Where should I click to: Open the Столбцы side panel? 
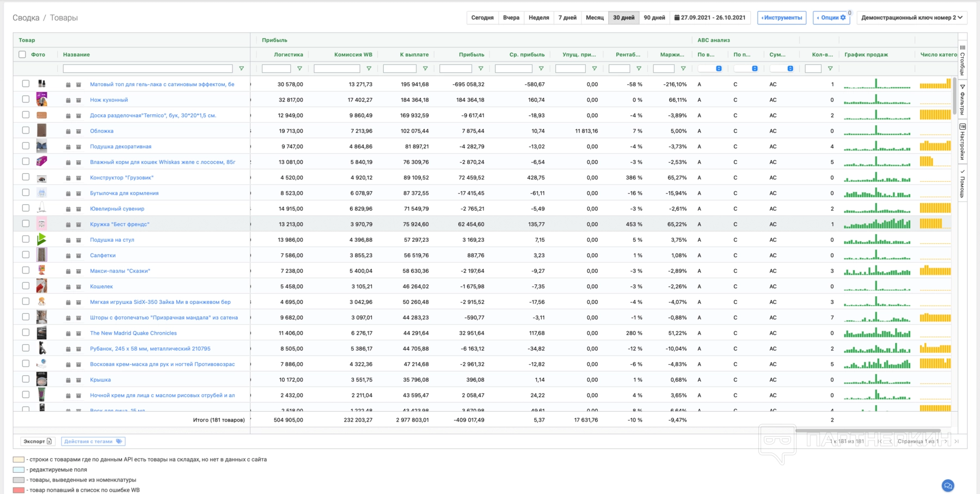(x=962, y=60)
